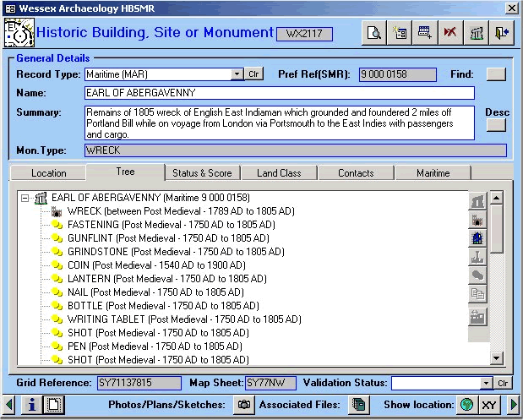The width and height of the screenshot is (523, 420).
Task: Open the Validation Status dropdown
Action: (x=486, y=383)
